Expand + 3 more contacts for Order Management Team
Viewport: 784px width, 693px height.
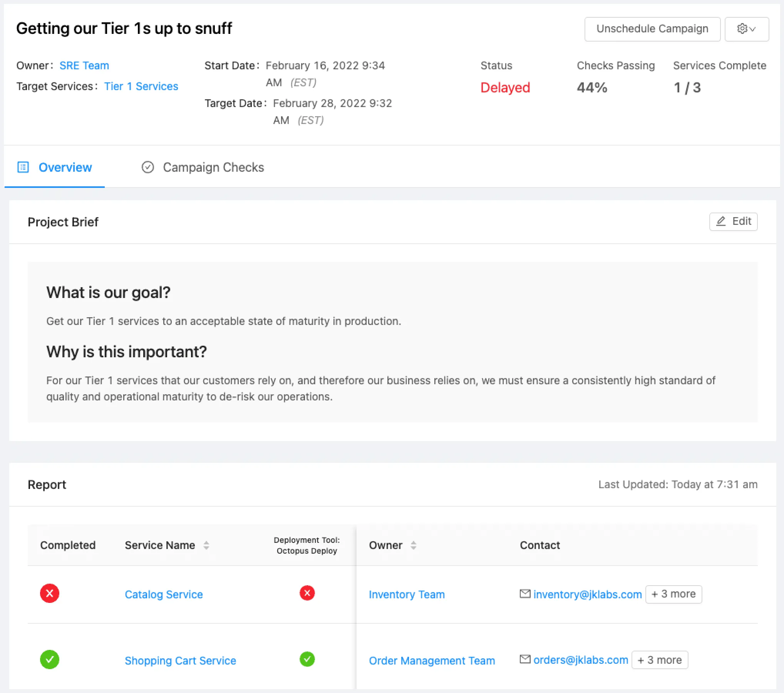660,660
